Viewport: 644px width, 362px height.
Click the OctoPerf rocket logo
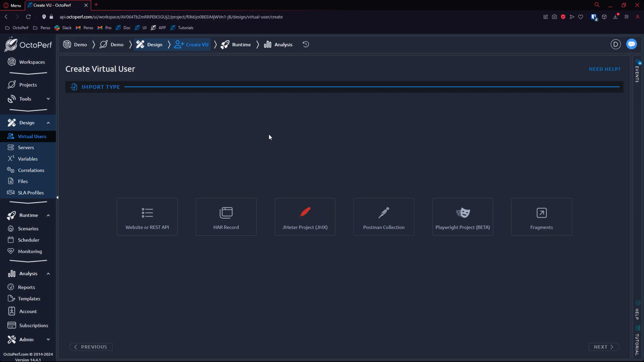point(28,44)
